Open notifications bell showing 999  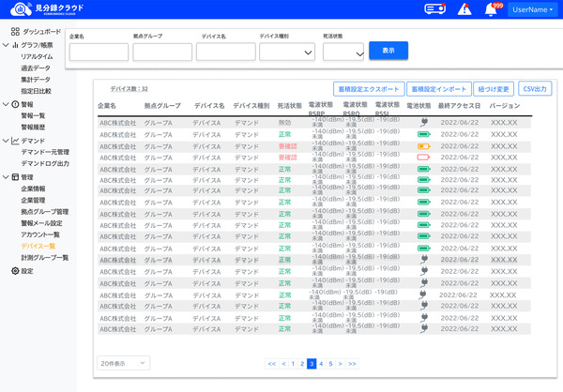pyautogui.click(x=490, y=9)
